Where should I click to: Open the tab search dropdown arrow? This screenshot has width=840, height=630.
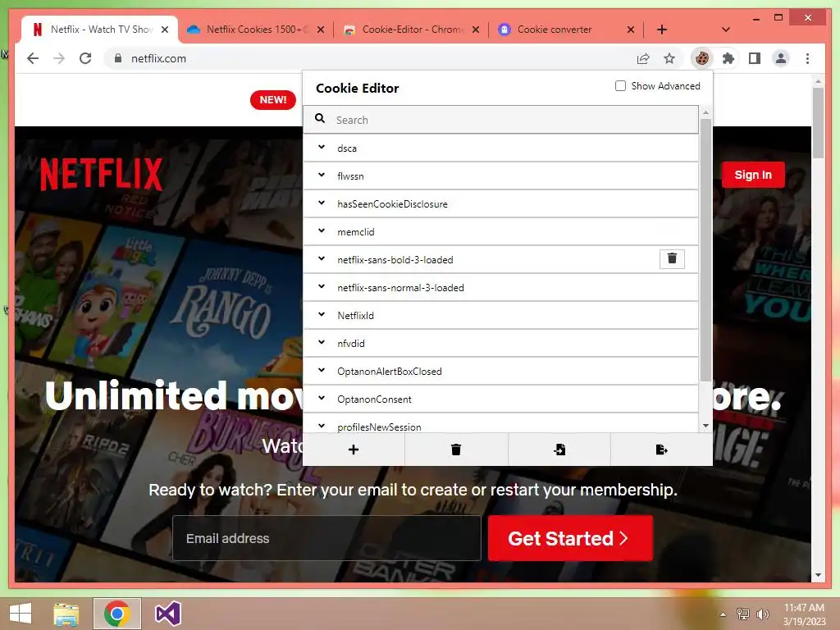coord(725,30)
